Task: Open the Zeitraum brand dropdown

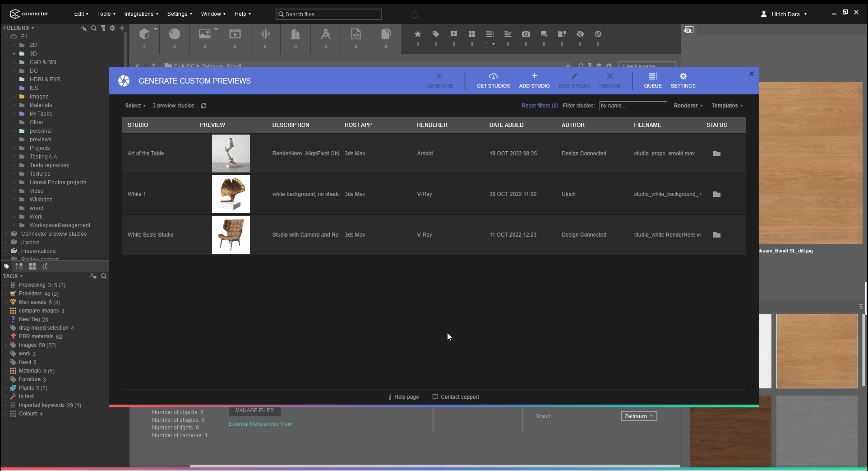Action: pos(639,416)
